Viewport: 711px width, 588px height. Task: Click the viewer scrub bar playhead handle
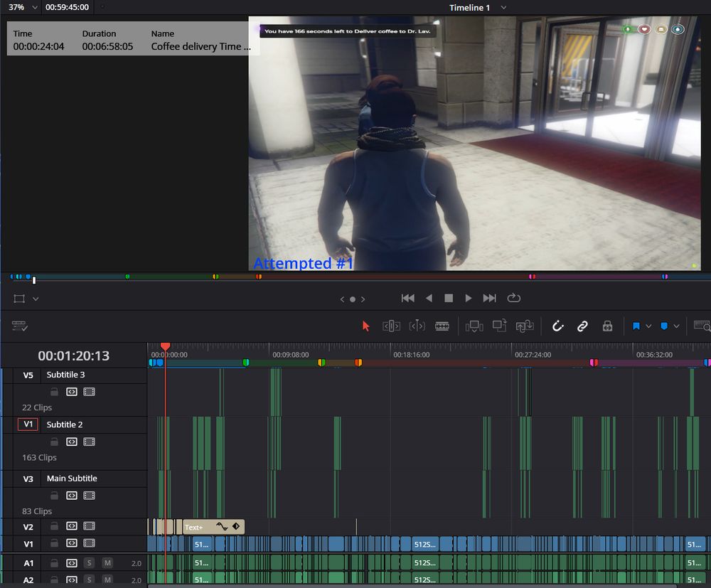(34, 280)
